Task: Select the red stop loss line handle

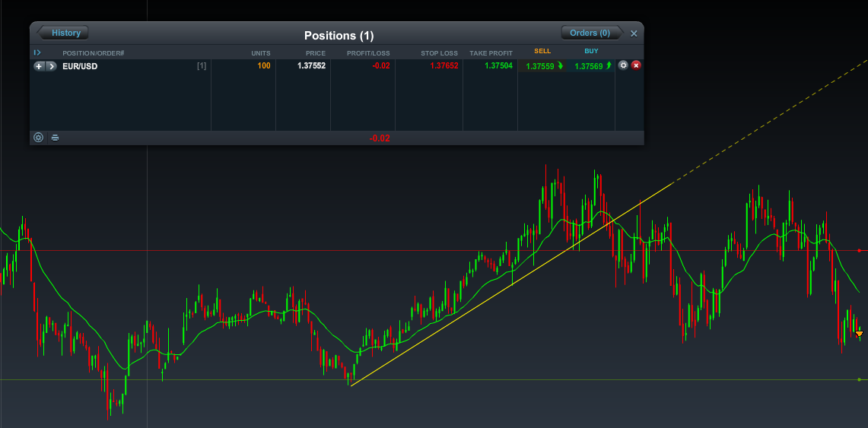Action: coord(859,251)
